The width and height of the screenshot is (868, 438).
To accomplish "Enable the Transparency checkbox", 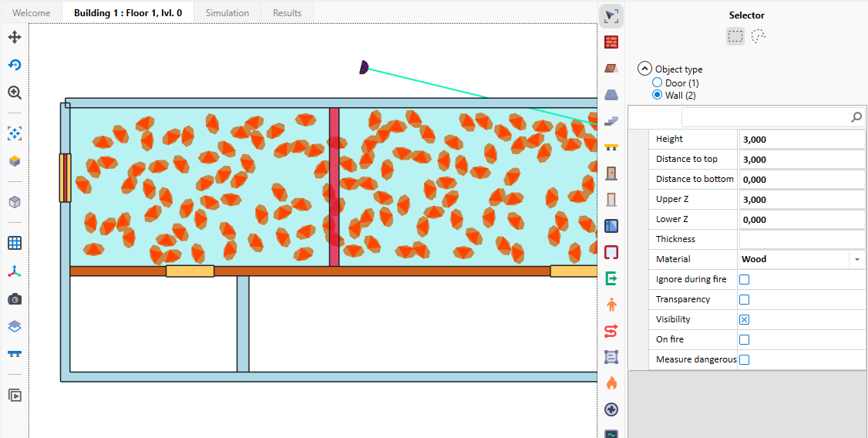I will [745, 299].
